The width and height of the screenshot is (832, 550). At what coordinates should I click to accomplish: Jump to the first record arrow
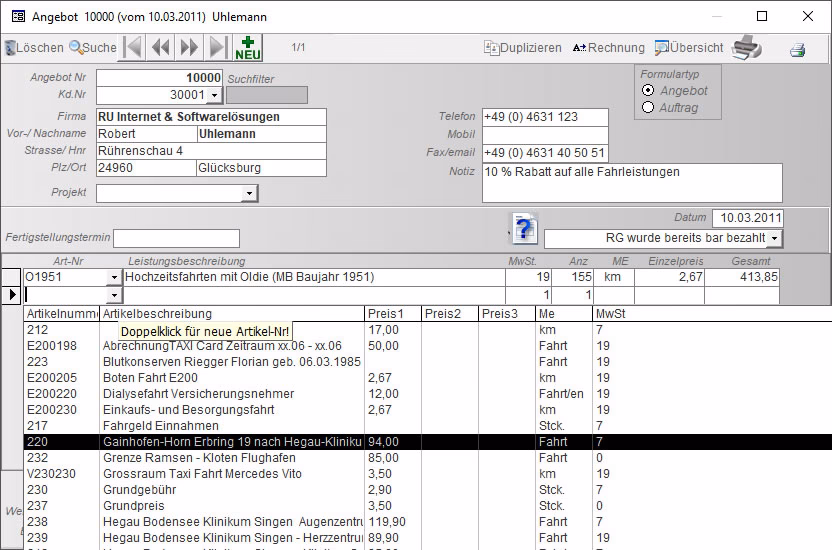[134, 47]
